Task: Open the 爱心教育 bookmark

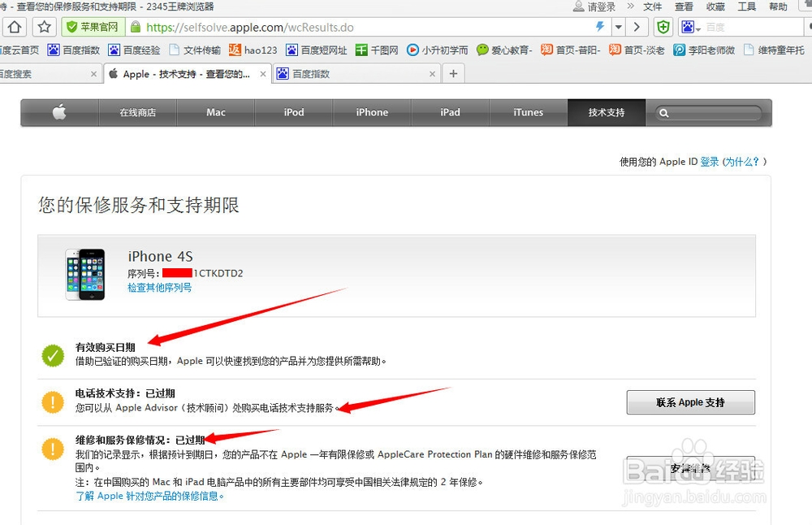Action: point(504,50)
